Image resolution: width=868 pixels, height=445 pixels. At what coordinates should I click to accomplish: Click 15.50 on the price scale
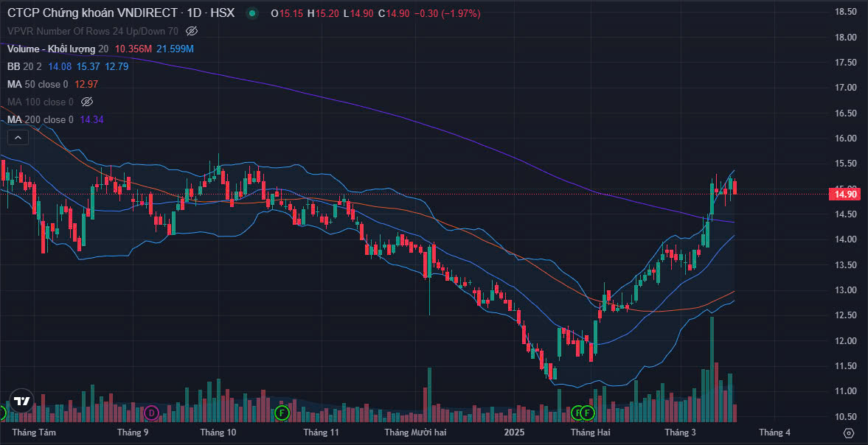point(846,164)
